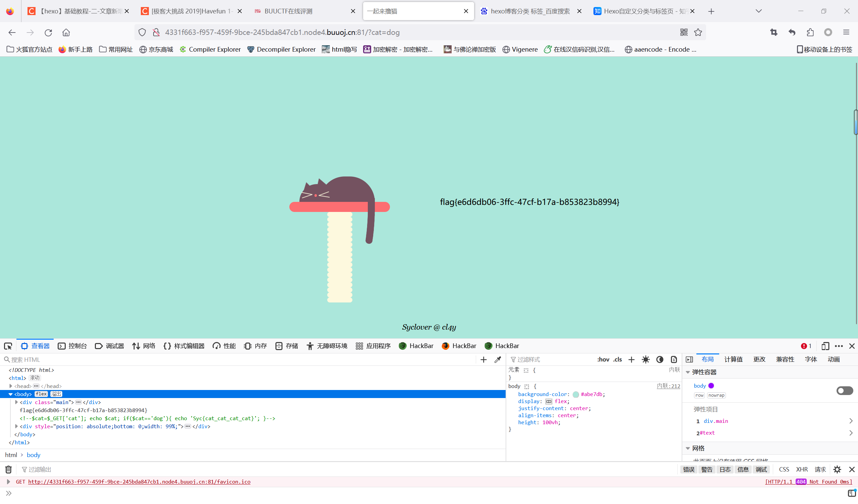This screenshot has width=858, height=504.
Task: Clear the console with trash icon
Action: [x=8, y=469]
